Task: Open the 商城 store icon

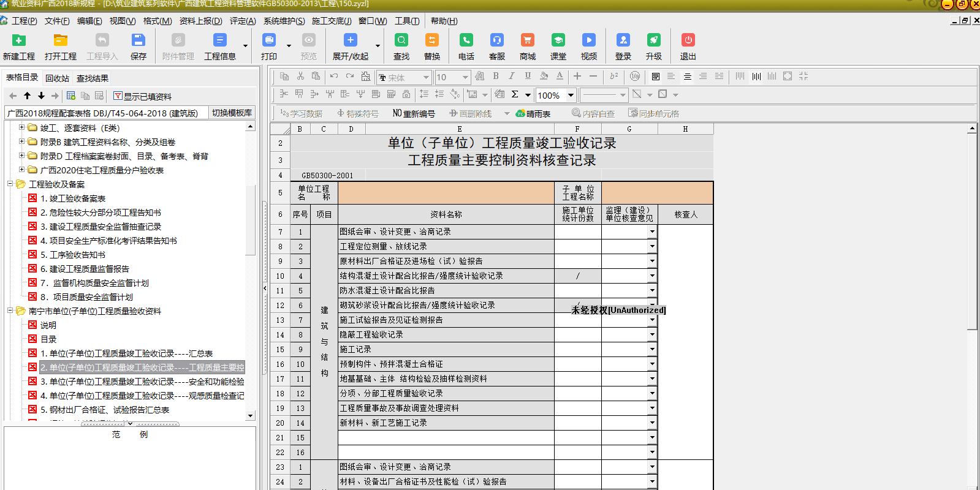Action: [528, 40]
